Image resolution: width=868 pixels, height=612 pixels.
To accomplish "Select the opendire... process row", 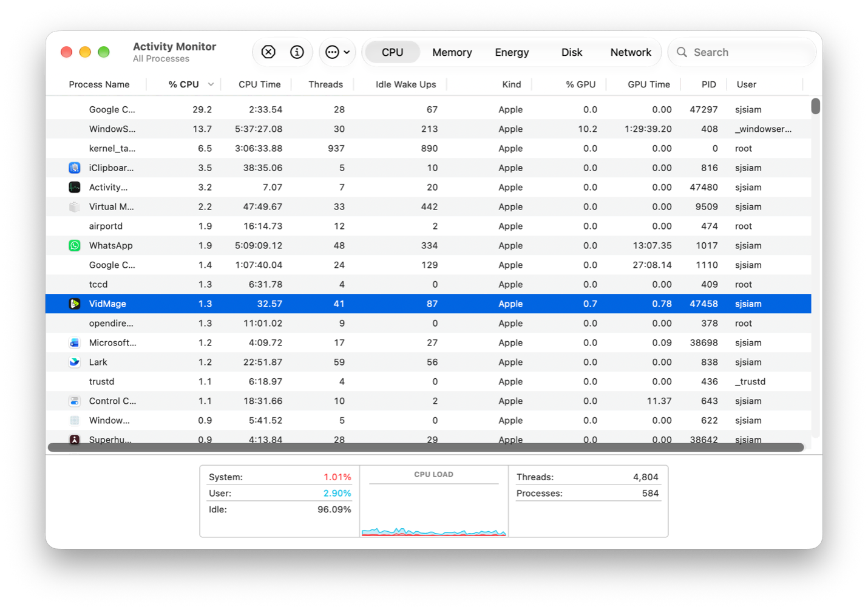I will pyautogui.click(x=429, y=323).
